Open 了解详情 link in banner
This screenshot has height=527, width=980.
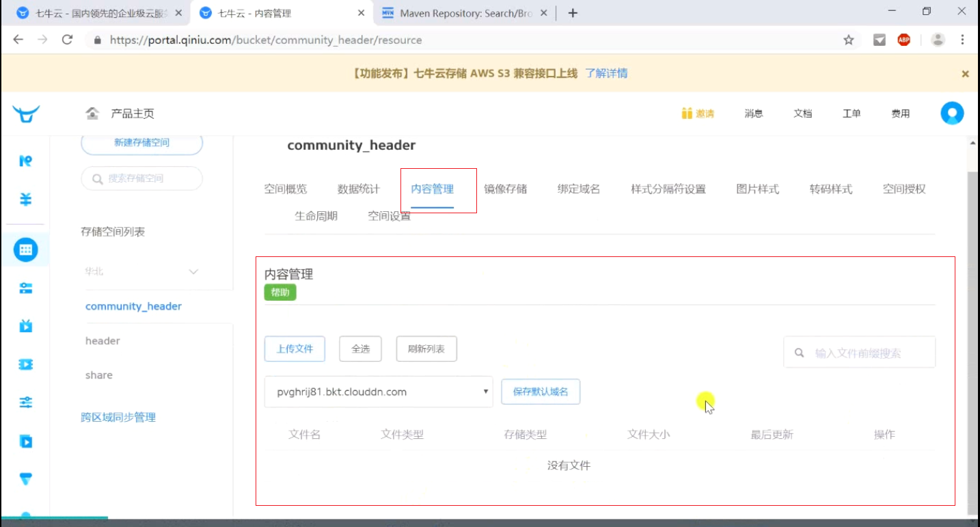[x=607, y=73]
